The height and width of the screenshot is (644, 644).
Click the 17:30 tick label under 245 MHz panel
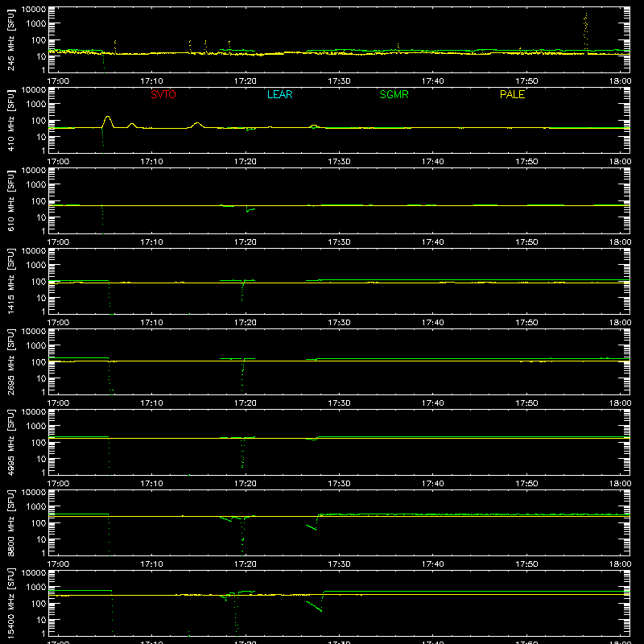(339, 81)
